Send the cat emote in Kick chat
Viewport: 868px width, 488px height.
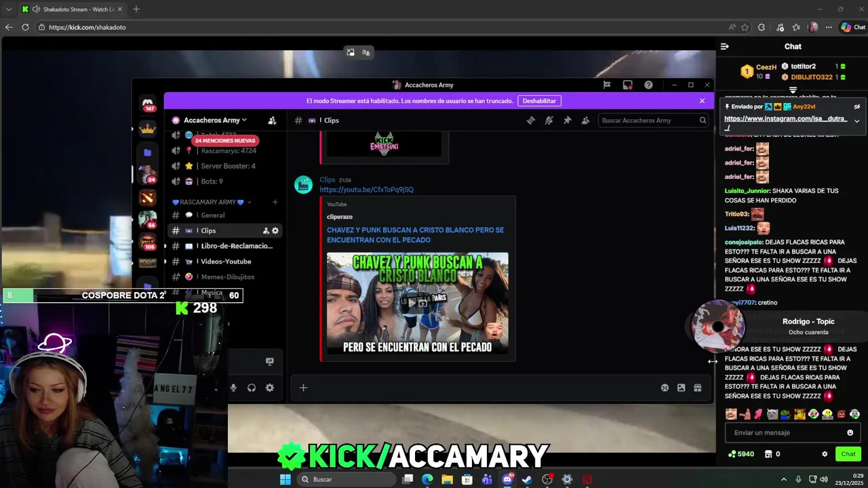(772, 414)
